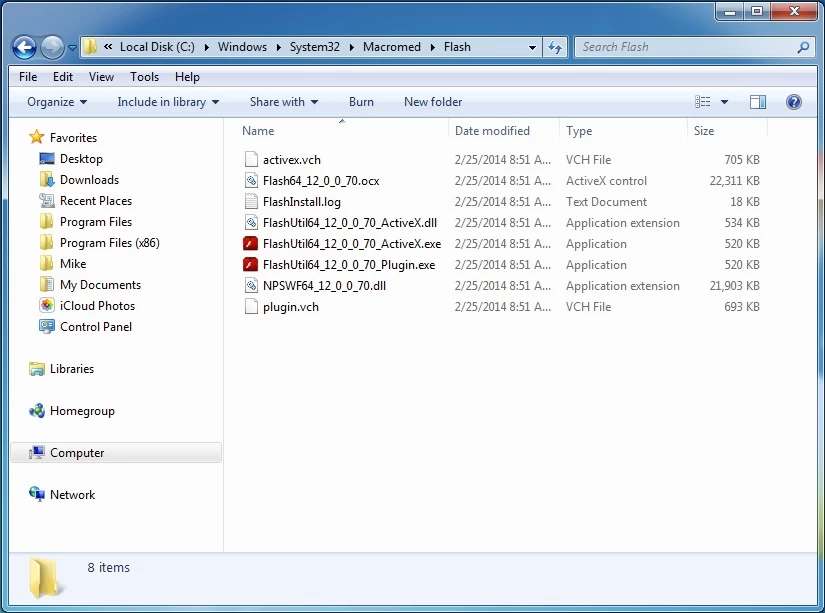Click the search magnifier icon

(x=803, y=47)
